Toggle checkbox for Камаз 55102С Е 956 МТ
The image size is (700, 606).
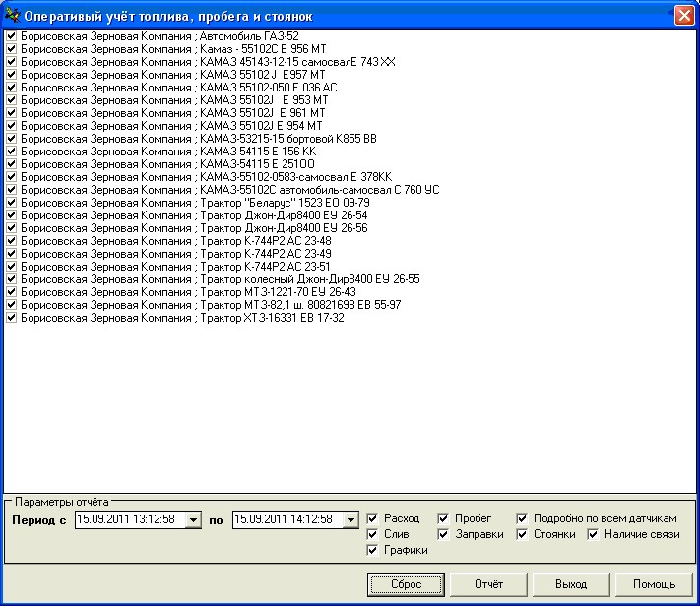[11, 49]
